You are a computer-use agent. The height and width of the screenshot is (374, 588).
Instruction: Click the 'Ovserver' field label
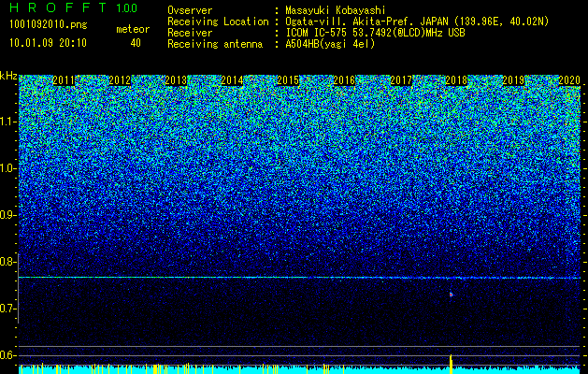pyautogui.click(x=190, y=10)
